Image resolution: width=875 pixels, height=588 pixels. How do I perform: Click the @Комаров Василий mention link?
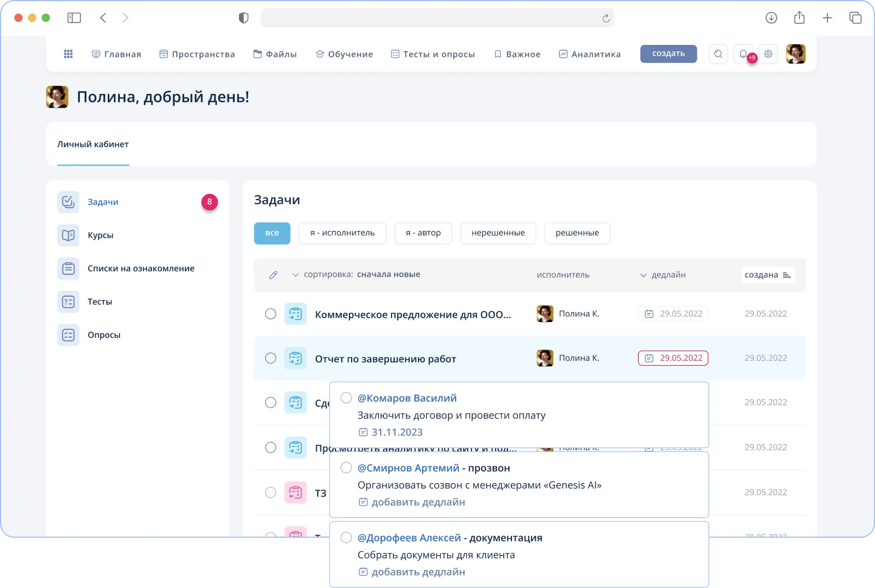click(407, 398)
